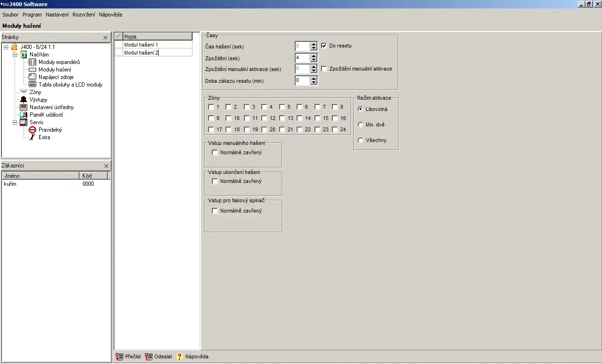Select the Zóny tree item label
602x364 pixels.
[x=35, y=92]
